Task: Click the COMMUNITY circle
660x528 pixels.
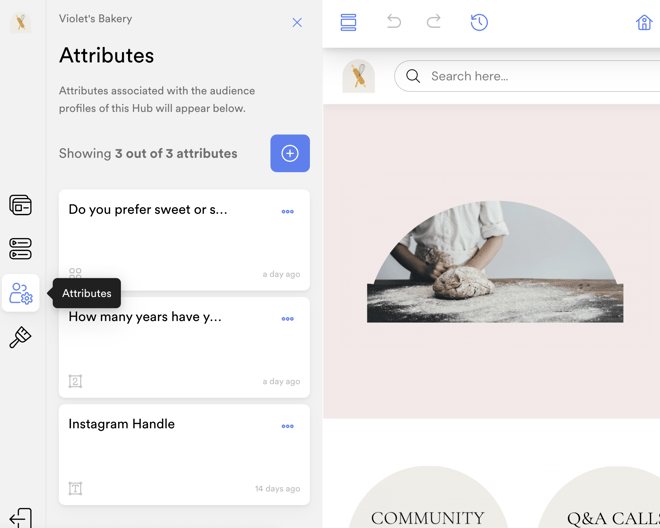Action: (428, 497)
